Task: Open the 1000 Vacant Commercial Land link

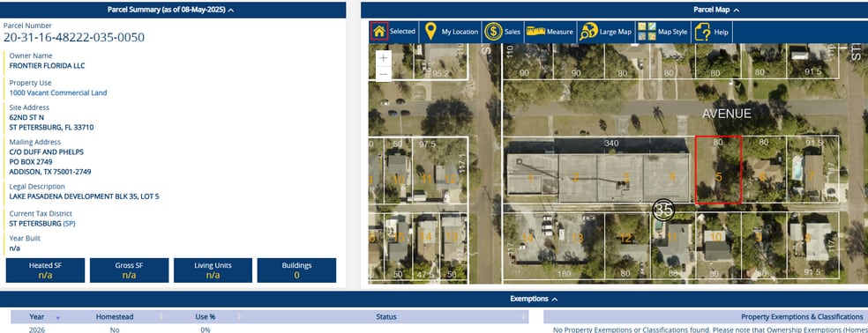Action: [58, 92]
